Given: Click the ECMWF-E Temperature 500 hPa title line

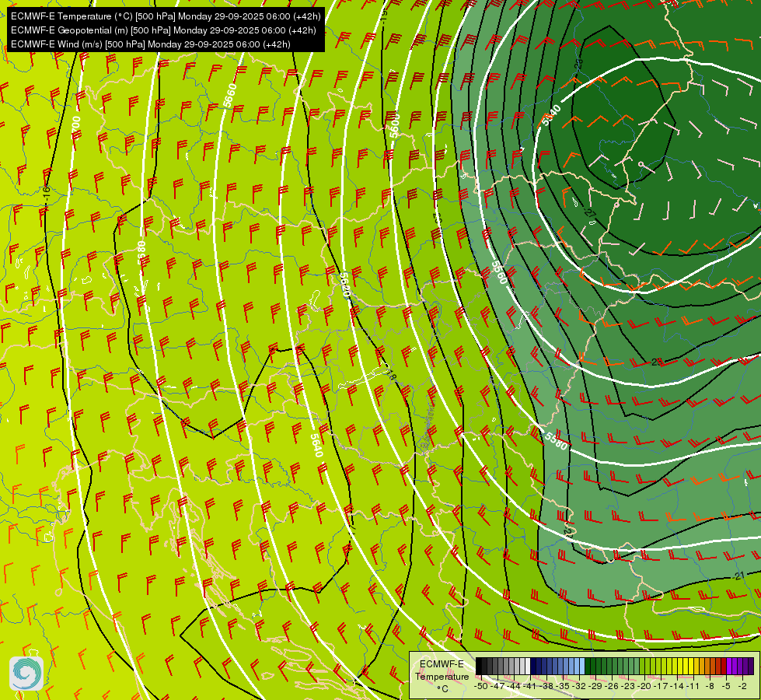Looking at the screenshot, I should coord(166,16).
